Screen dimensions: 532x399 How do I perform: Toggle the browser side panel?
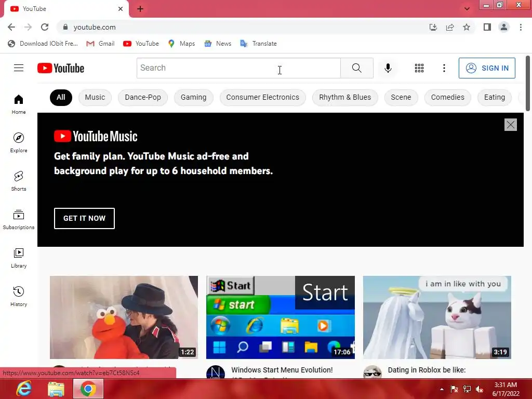coord(487,27)
